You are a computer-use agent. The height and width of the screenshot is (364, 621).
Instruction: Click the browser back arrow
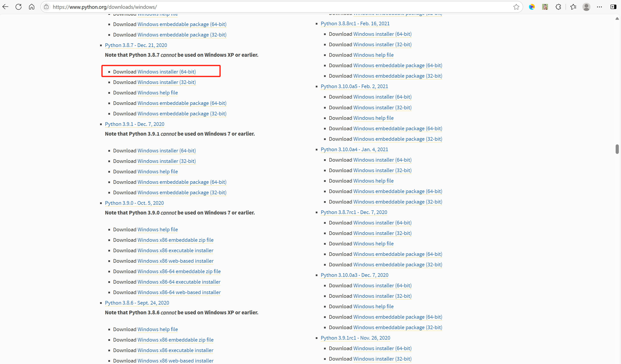click(5, 7)
